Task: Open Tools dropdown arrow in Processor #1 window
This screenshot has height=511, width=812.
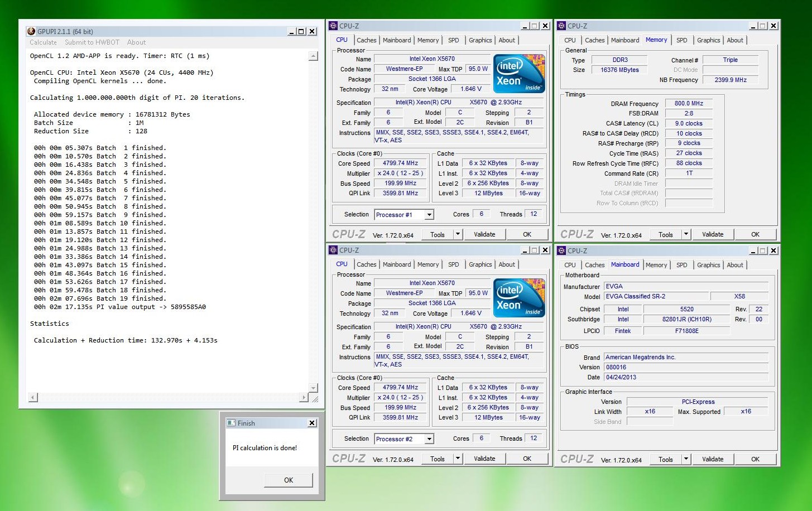Action: [x=458, y=234]
